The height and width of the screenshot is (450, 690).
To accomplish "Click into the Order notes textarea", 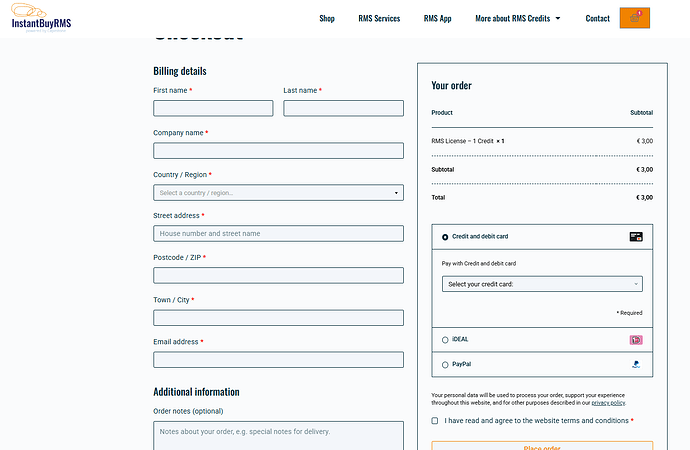I will tap(278, 436).
